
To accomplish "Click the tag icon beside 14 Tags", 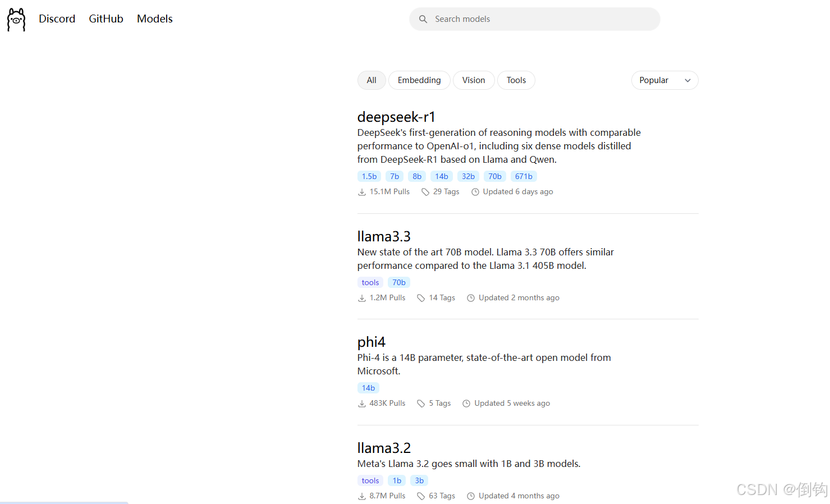I will click(x=421, y=298).
